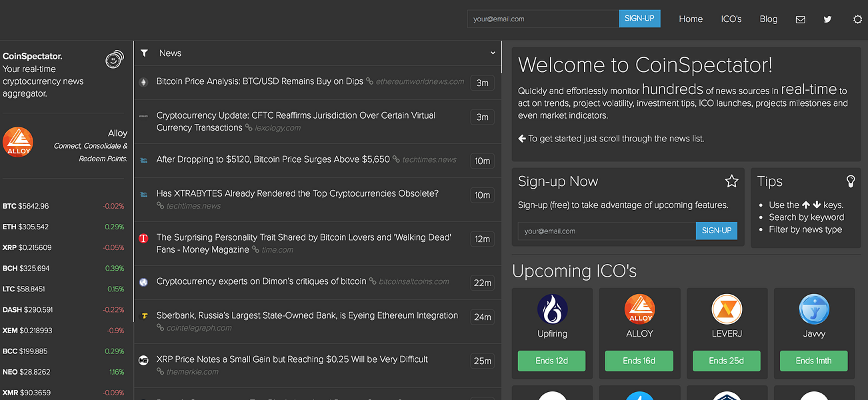Click link icon next to cointelegraph.com
This screenshot has width=868, height=400.
click(x=160, y=328)
